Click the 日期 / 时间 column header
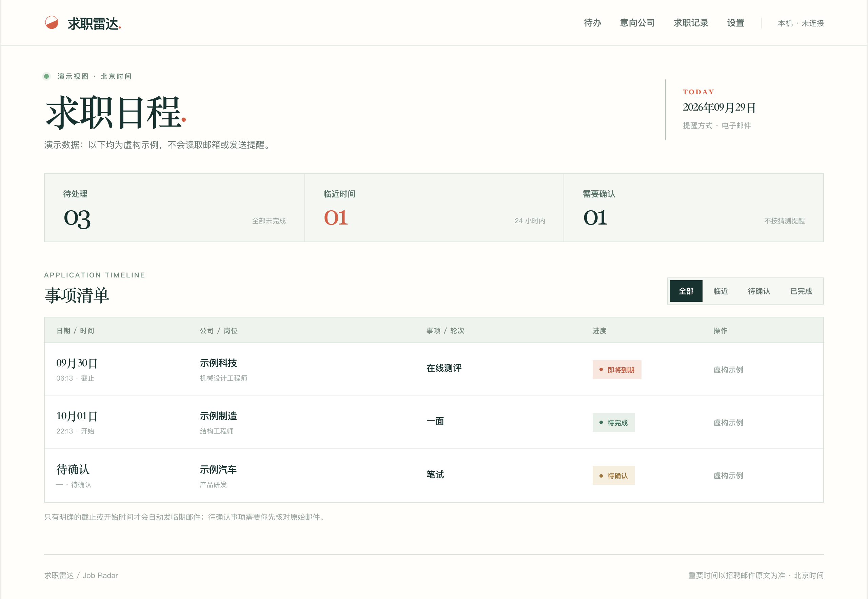 75,331
